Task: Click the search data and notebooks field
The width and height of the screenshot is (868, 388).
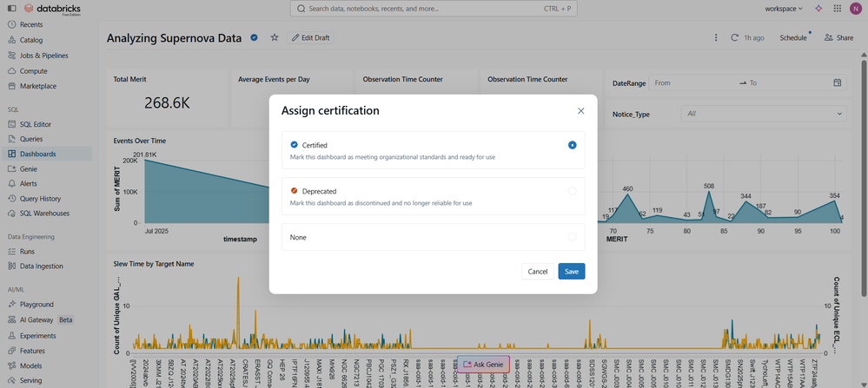Action: [x=433, y=9]
